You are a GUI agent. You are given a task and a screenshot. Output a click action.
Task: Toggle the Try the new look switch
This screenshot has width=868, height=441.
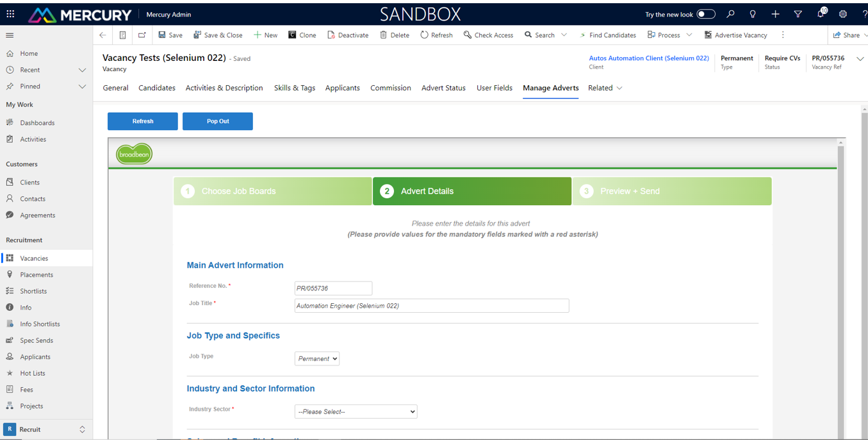point(706,14)
